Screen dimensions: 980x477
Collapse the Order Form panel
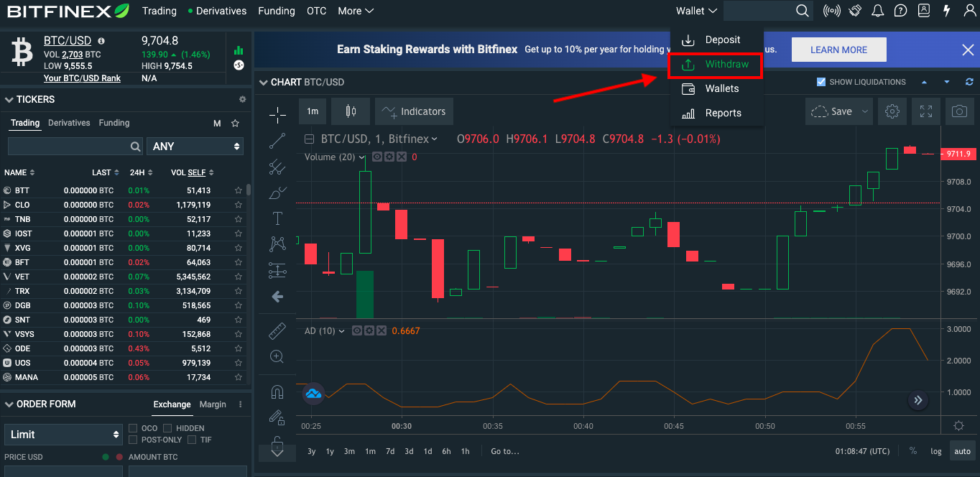click(9, 404)
